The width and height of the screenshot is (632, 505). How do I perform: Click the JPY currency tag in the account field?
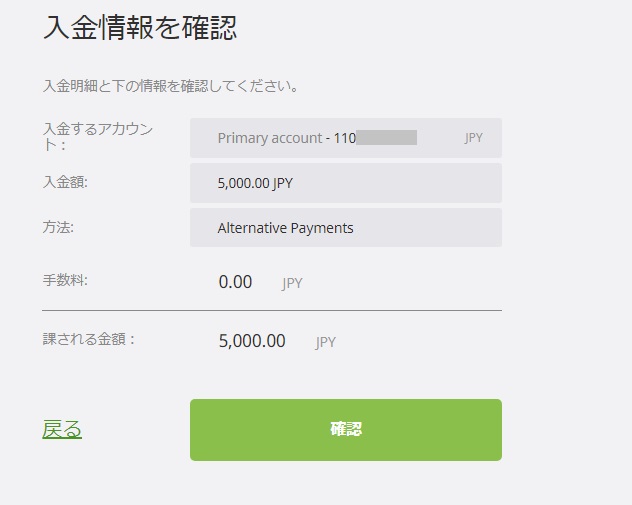click(x=473, y=138)
